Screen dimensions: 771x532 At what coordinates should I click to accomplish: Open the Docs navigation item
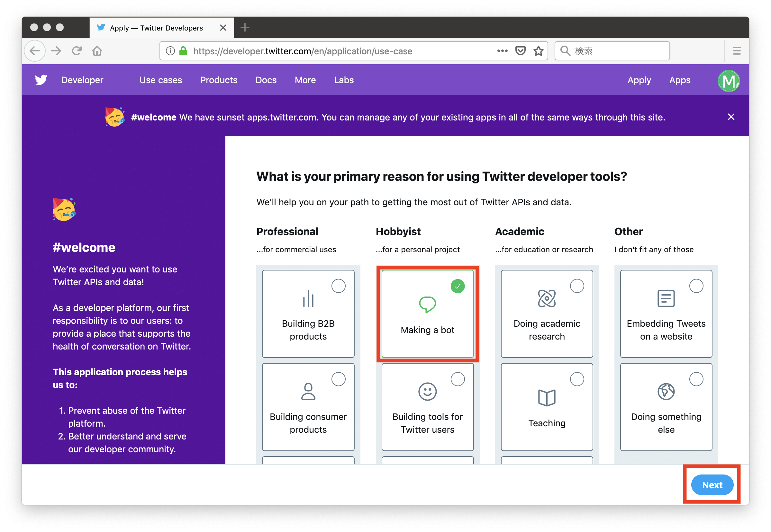click(266, 80)
